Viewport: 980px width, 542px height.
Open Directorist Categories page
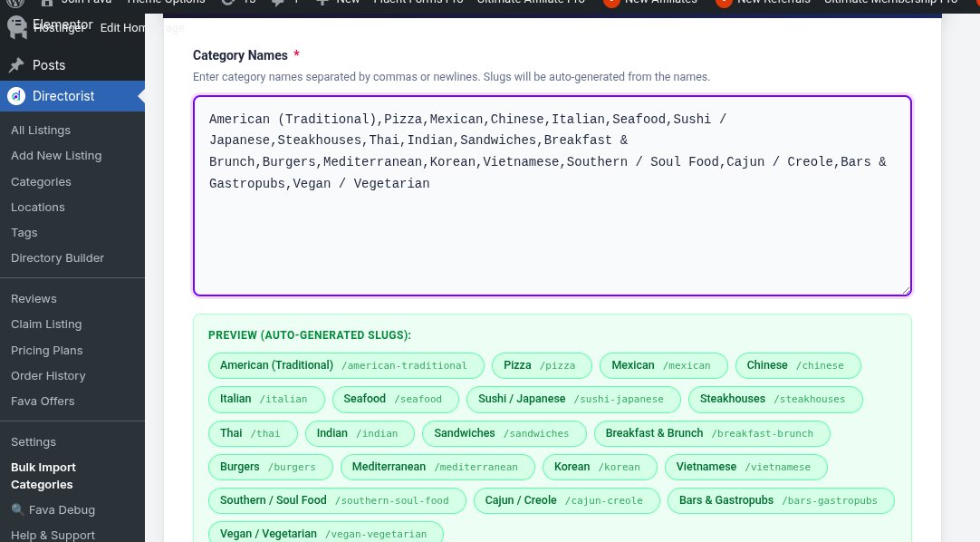42,182
